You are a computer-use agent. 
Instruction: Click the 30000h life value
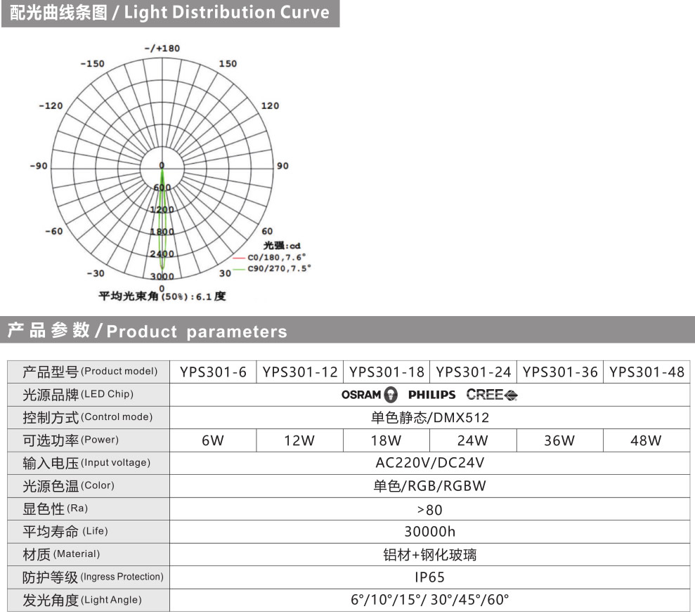coord(429,532)
